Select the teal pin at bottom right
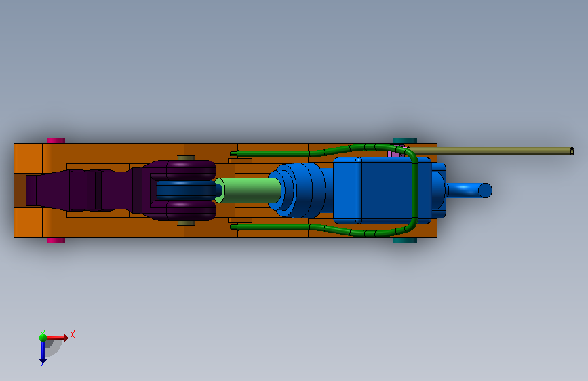 coord(405,241)
